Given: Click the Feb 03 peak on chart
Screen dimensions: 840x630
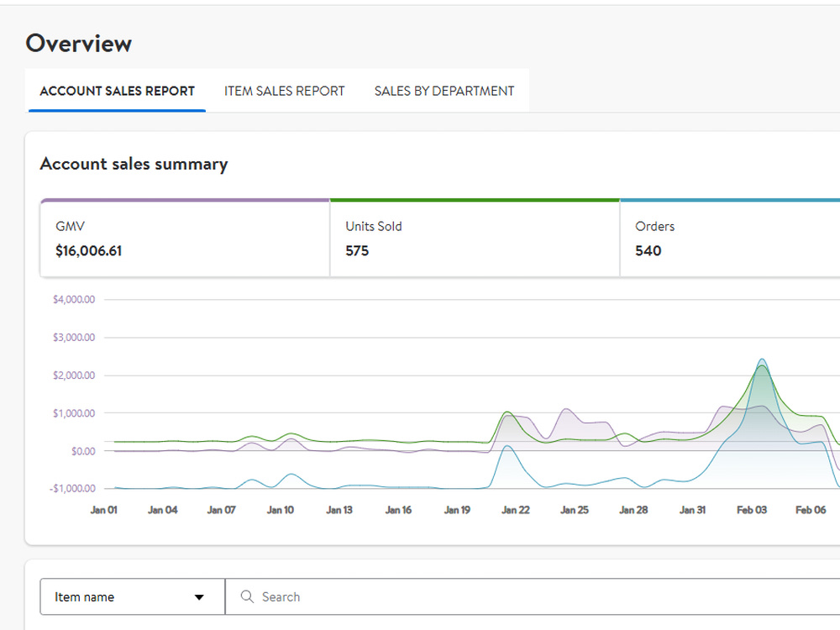Looking at the screenshot, I should click(761, 360).
